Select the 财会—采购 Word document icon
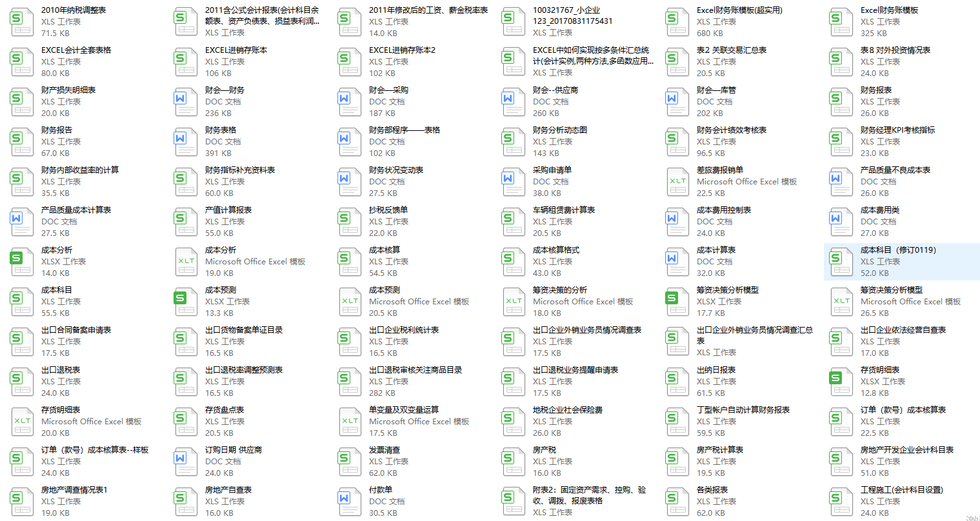Image resolution: width=980 pixels, height=521 pixels. [x=350, y=102]
